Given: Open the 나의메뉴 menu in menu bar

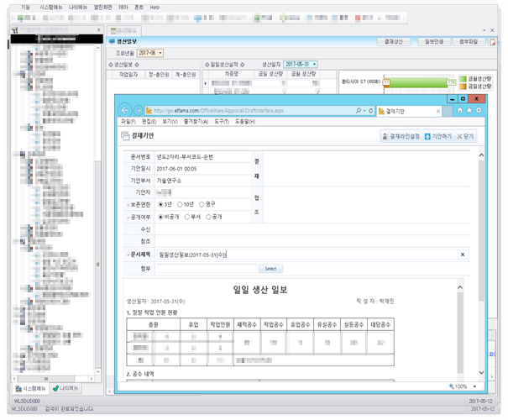Looking at the screenshot, I should [x=78, y=7].
